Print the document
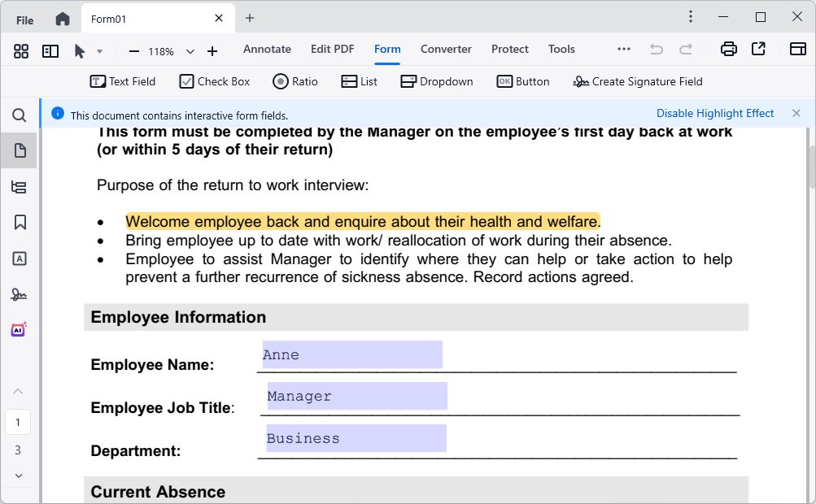Screen dimensions: 816x504 point(727,49)
